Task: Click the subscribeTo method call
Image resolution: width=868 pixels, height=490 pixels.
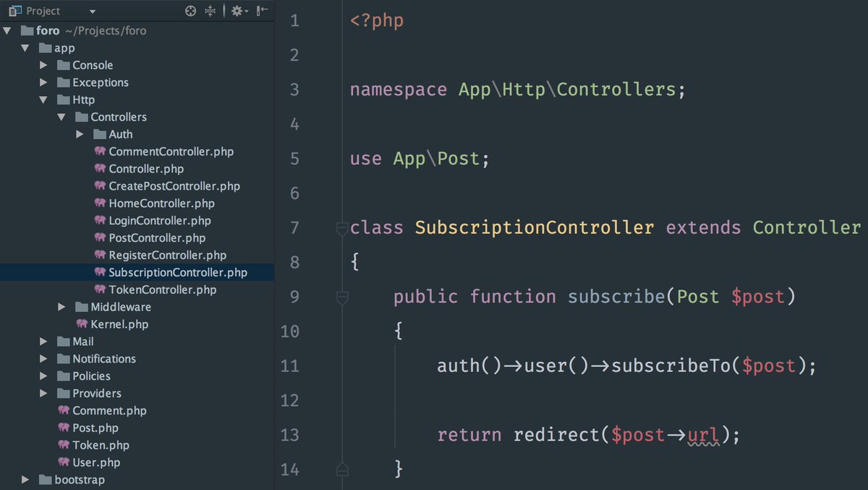Action: [x=671, y=366]
